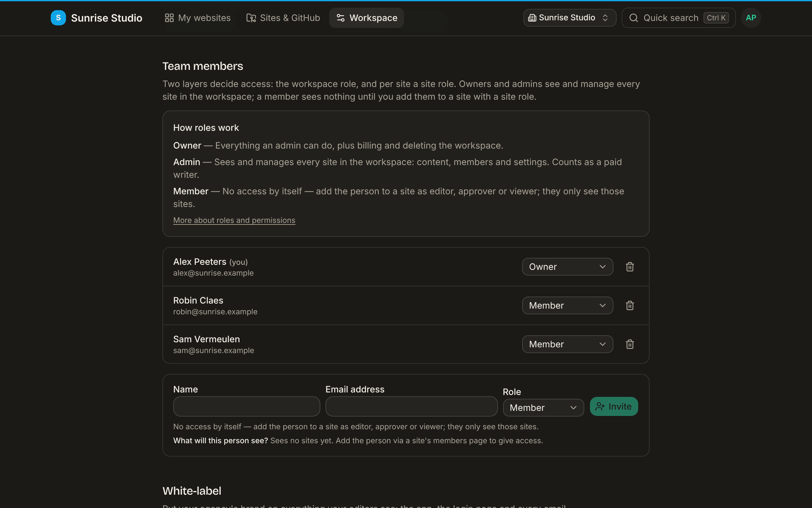The height and width of the screenshot is (508, 812).
Task: Focus the Name input field
Action: pyautogui.click(x=247, y=406)
